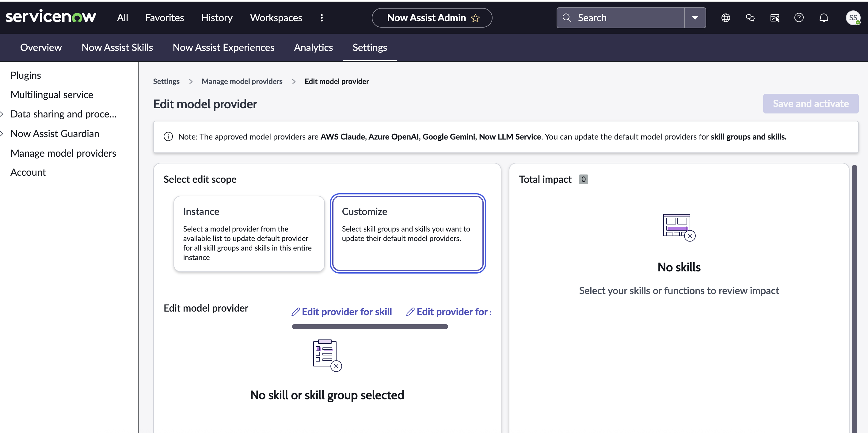Click the Now Assist Admin pill button
The height and width of the screenshot is (433, 868).
432,18
